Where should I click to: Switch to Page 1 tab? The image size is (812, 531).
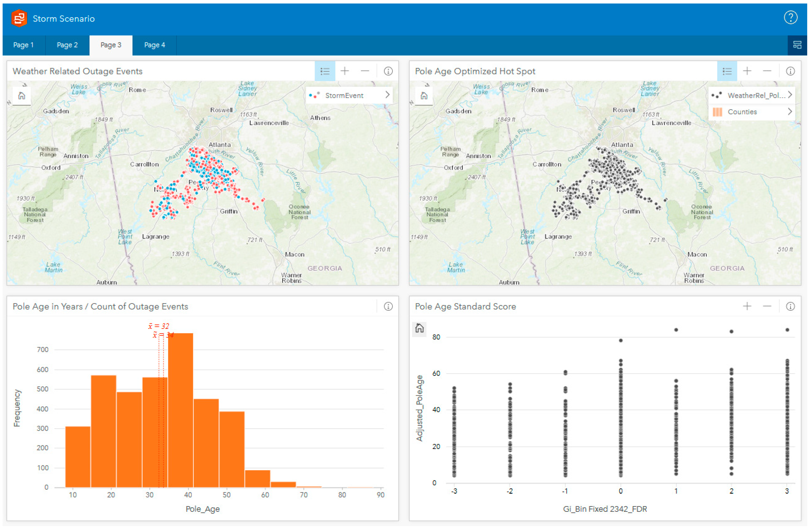click(x=23, y=45)
